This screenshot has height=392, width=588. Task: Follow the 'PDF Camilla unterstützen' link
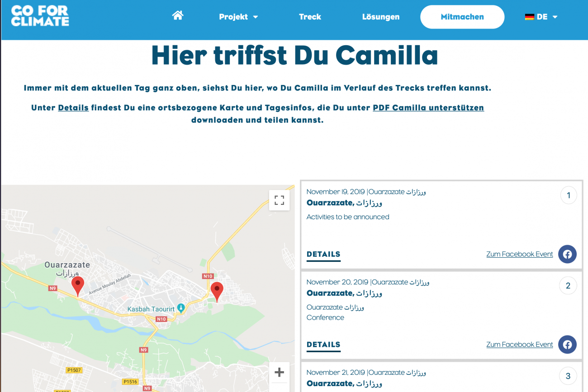428,108
